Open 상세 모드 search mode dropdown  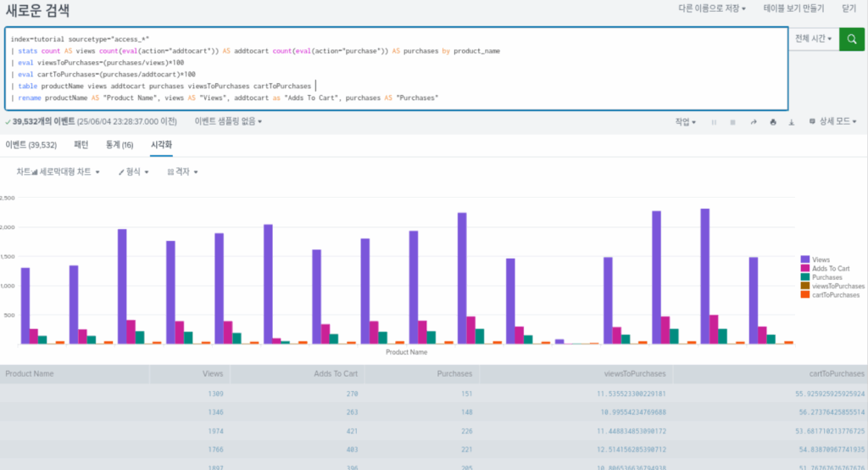[833, 121]
